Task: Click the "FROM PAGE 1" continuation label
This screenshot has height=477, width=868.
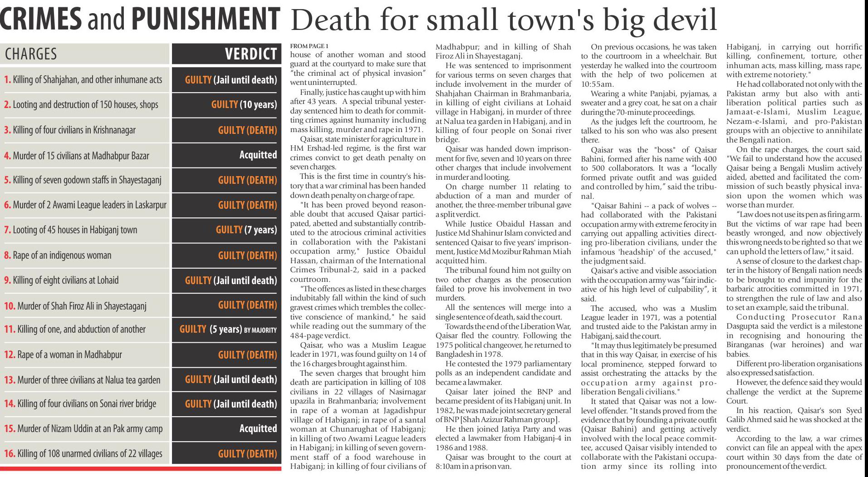Action: (309, 46)
